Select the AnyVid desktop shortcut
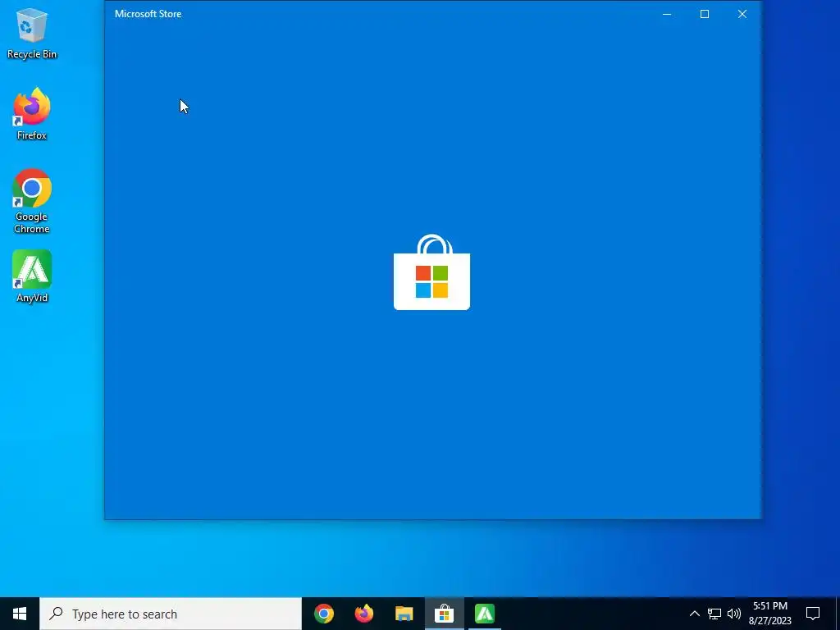The height and width of the screenshot is (630, 840). point(32,276)
